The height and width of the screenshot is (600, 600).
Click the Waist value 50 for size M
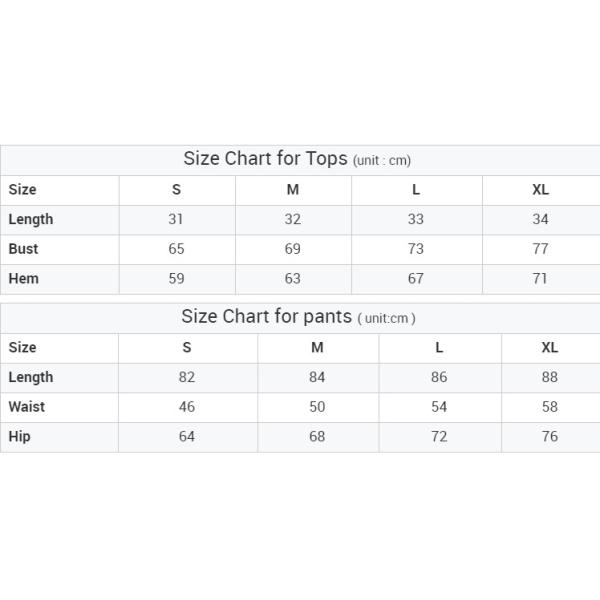coord(317,406)
